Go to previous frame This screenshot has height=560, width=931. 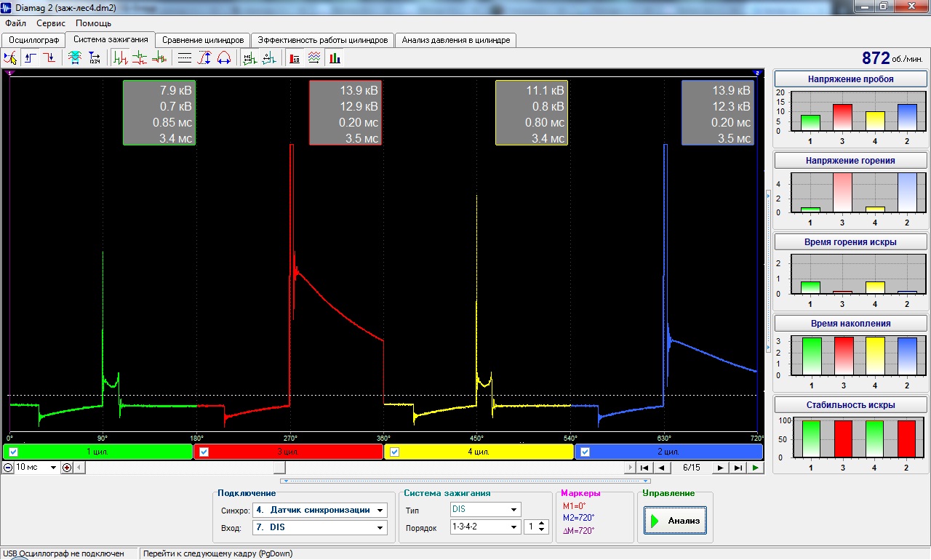coord(662,468)
